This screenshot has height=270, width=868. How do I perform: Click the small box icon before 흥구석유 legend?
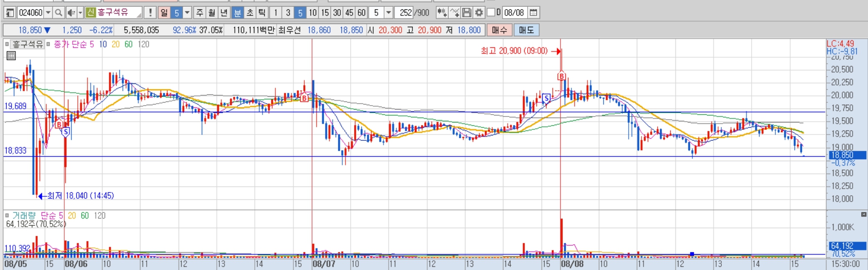tap(7, 44)
